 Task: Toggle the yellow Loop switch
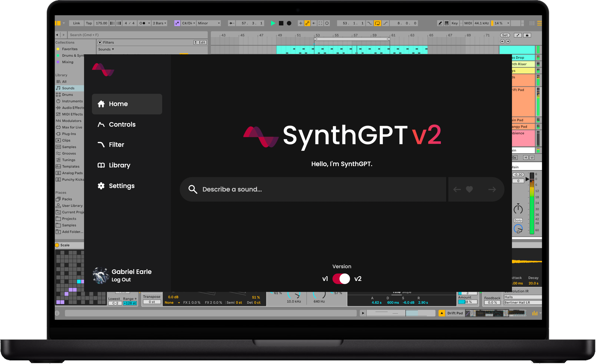point(377,23)
